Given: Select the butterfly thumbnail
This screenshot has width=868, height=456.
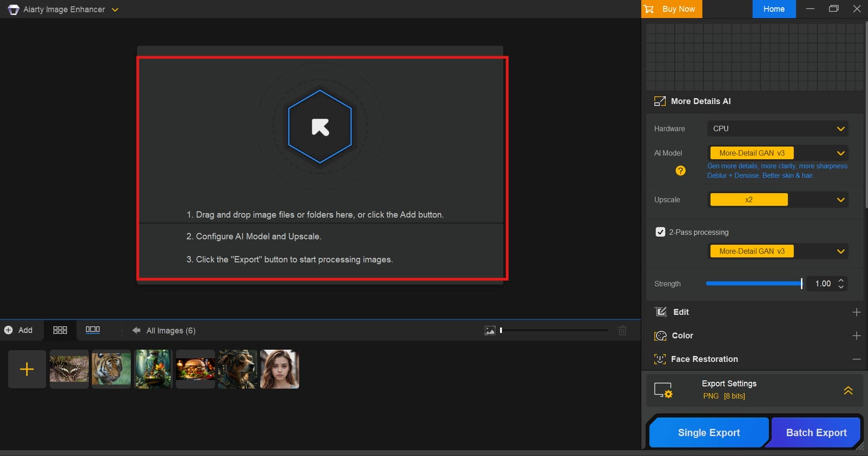Looking at the screenshot, I should click(x=69, y=369).
